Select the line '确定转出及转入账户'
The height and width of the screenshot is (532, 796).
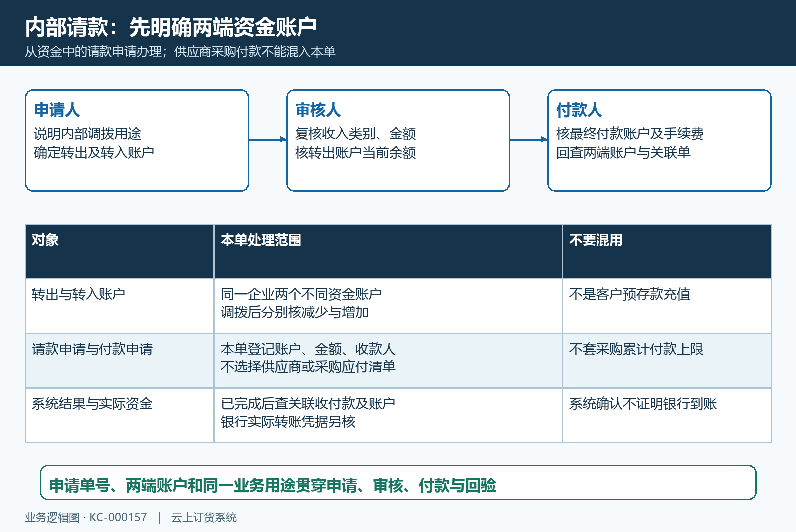tap(94, 152)
